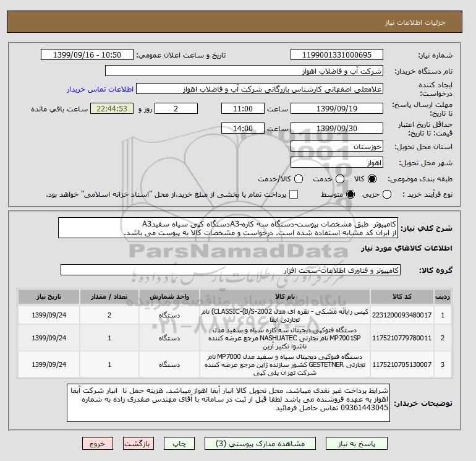Click the validity time 14:00 field

pyautogui.click(x=243, y=128)
